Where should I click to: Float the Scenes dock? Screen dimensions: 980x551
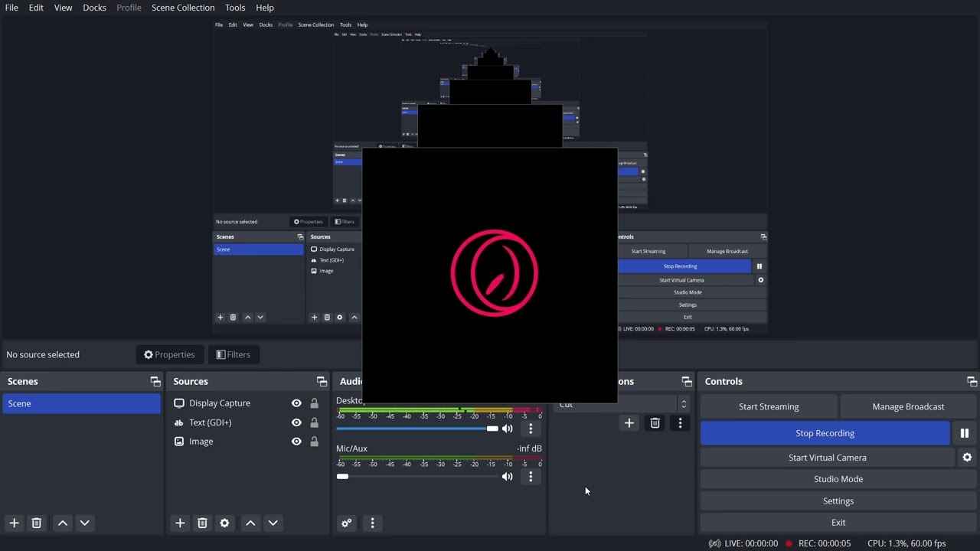(x=155, y=381)
